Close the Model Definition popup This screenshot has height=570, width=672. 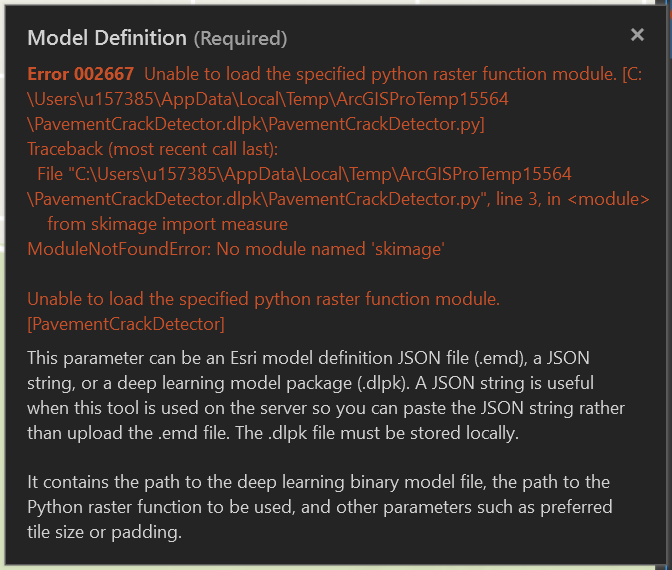point(637,35)
